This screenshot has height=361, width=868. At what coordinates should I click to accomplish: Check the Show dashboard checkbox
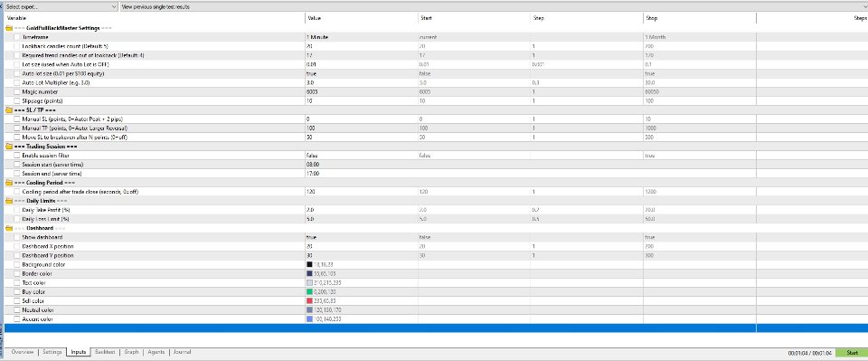(x=17, y=237)
